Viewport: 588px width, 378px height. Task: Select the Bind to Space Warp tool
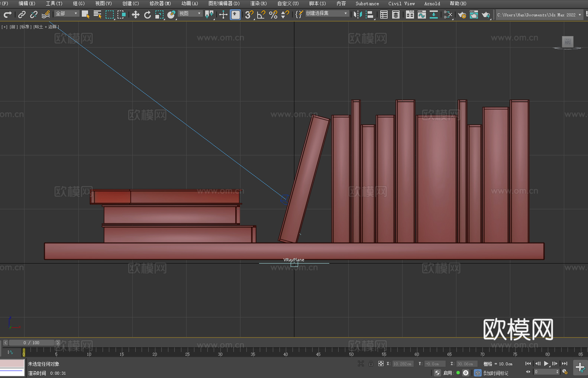click(x=46, y=14)
